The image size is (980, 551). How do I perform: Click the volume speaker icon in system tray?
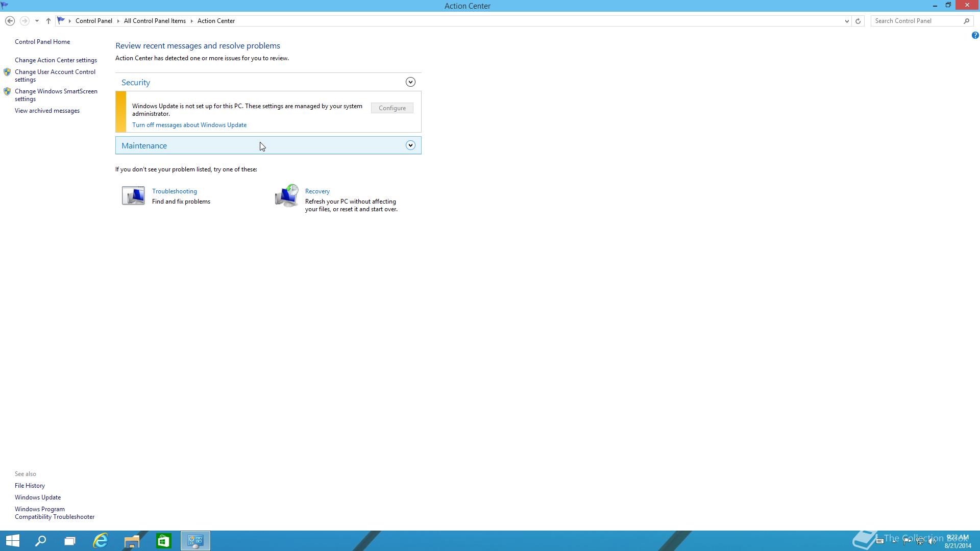[932, 541]
